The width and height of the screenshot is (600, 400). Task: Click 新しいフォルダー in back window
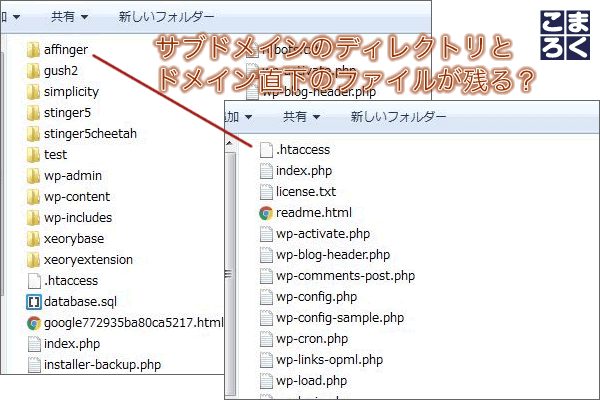166,16
